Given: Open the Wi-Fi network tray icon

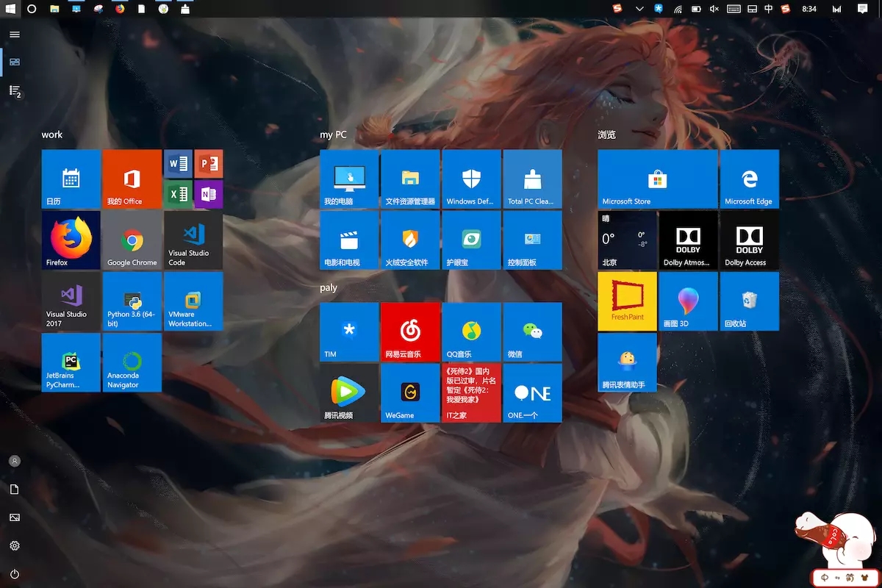Looking at the screenshot, I should pos(678,9).
